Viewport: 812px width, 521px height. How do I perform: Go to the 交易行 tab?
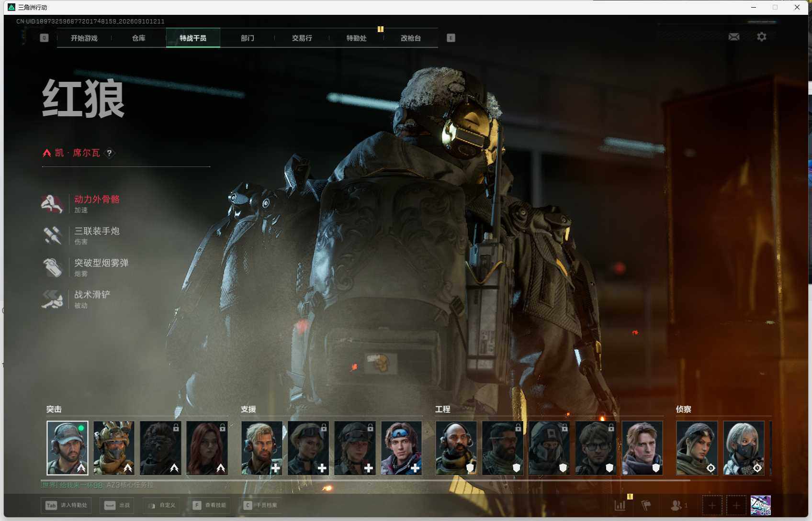click(302, 38)
